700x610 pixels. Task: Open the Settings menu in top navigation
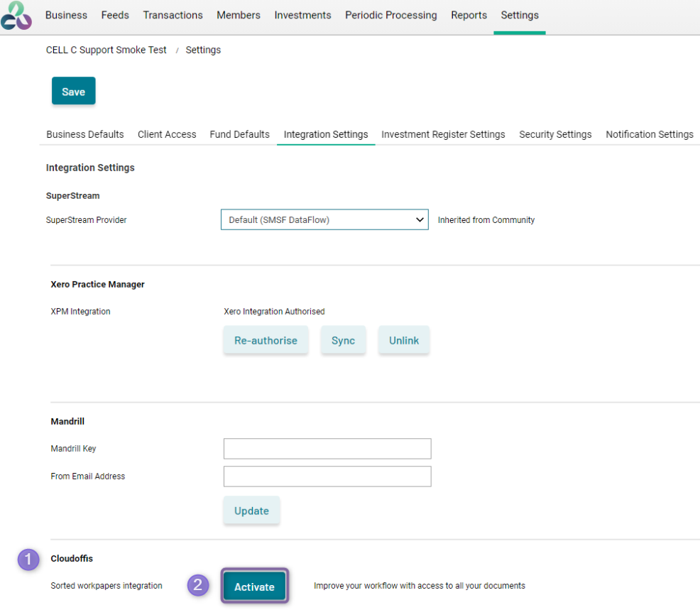pos(520,15)
